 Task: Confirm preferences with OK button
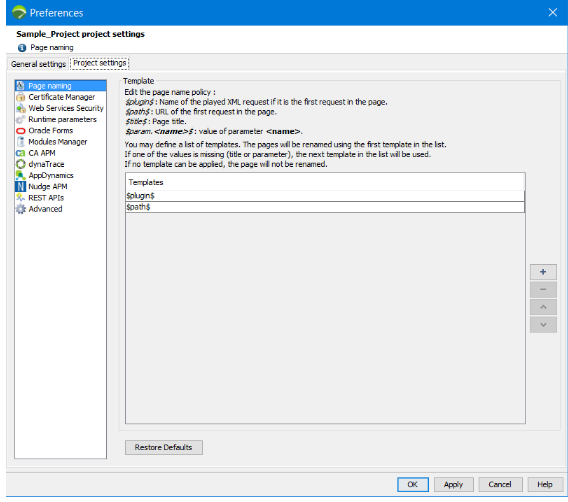(413, 485)
